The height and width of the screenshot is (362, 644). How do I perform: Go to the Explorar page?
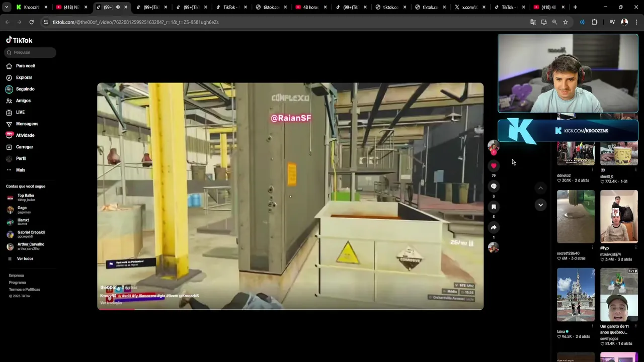(19, 77)
